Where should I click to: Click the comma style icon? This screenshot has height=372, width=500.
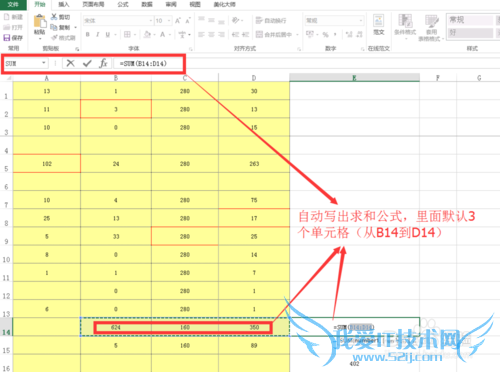(335, 34)
